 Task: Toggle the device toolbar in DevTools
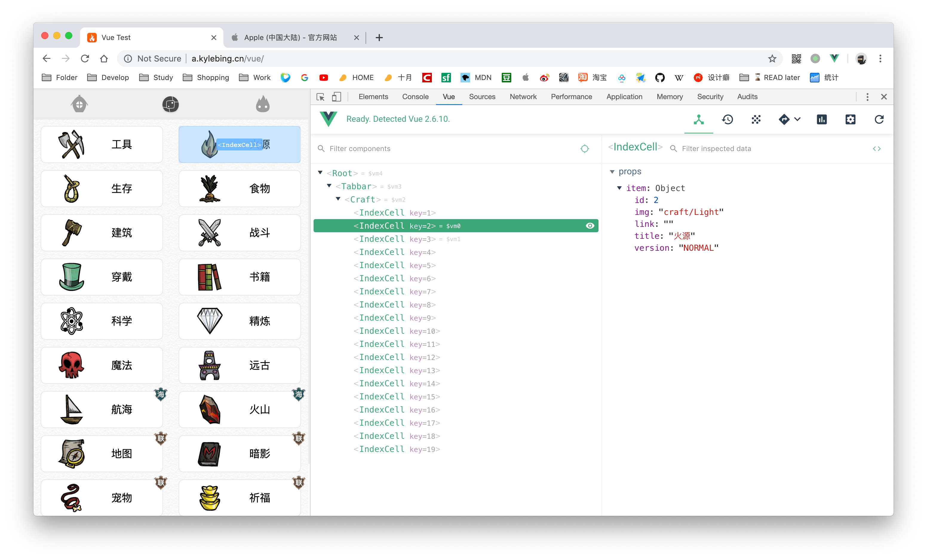pos(336,97)
